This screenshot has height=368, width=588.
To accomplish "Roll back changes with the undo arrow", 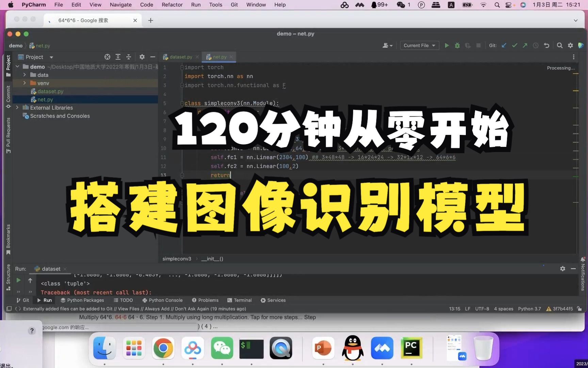I will coord(546,45).
